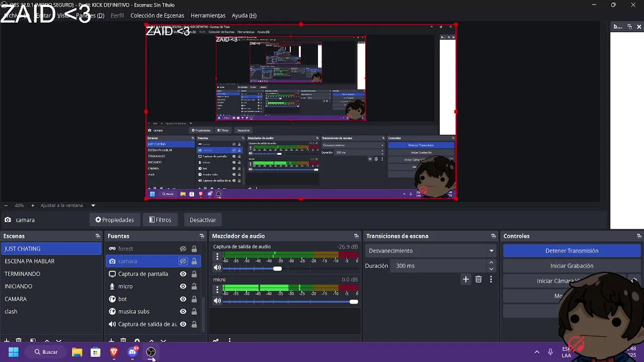This screenshot has height=362, width=644.
Task: Float the Controles dock panel
Action: 639,236
